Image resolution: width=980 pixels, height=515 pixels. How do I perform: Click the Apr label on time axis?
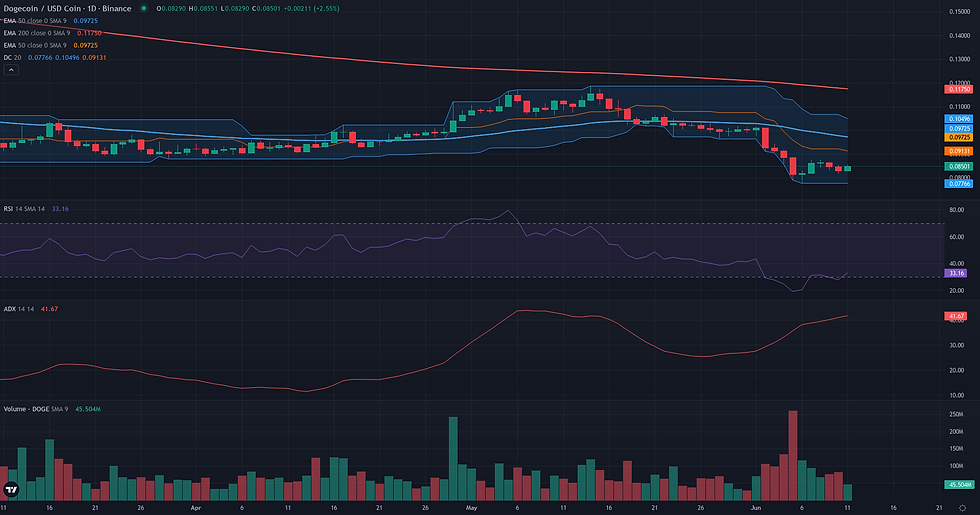point(196,508)
